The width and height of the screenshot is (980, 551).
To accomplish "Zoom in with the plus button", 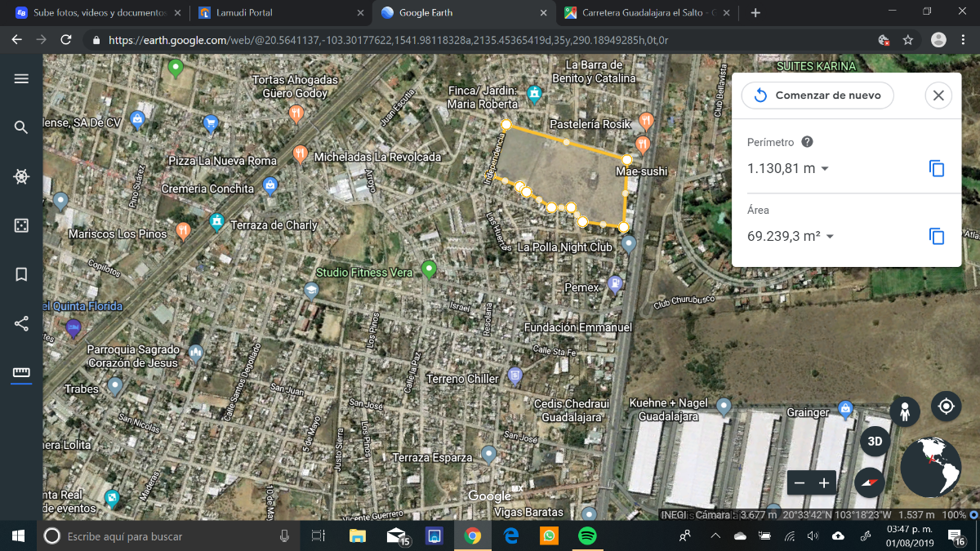I will (824, 483).
